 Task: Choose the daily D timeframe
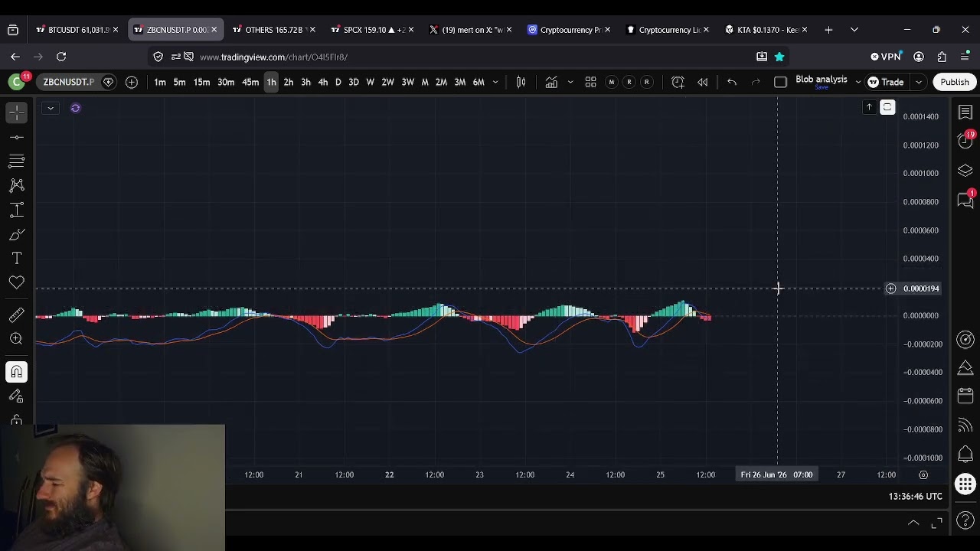tap(338, 82)
